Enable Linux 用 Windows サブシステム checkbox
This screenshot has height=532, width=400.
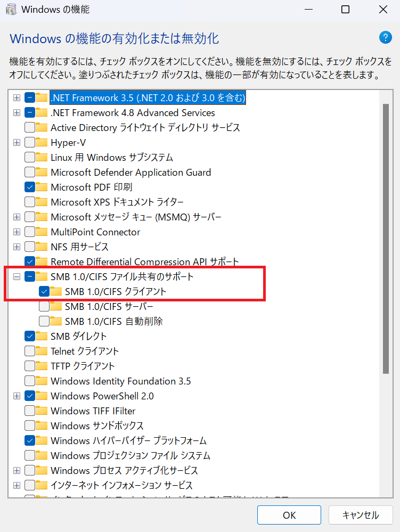coord(30,158)
